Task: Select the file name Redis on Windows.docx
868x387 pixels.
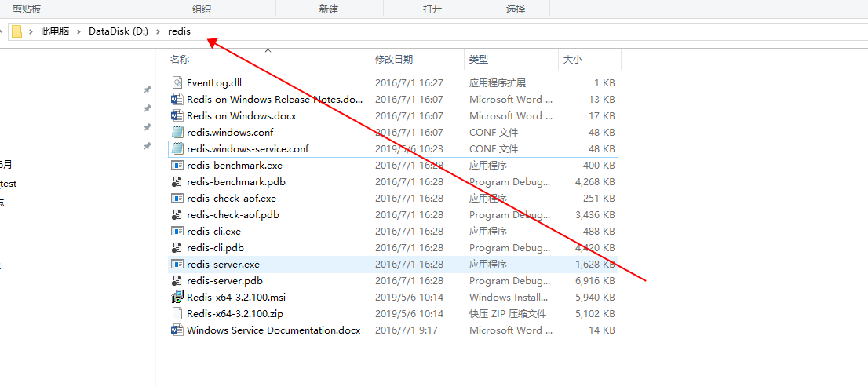Action: 242,116
